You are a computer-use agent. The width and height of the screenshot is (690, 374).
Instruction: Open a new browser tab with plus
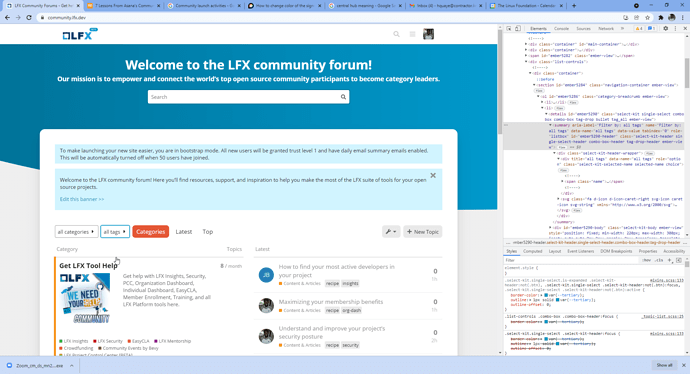click(x=574, y=6)
